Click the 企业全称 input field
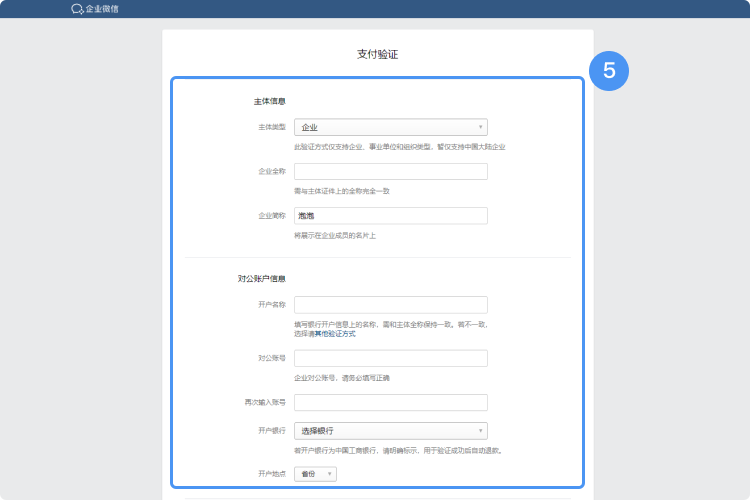Viewport: 750px width, 500px height. tap(390, 171)
